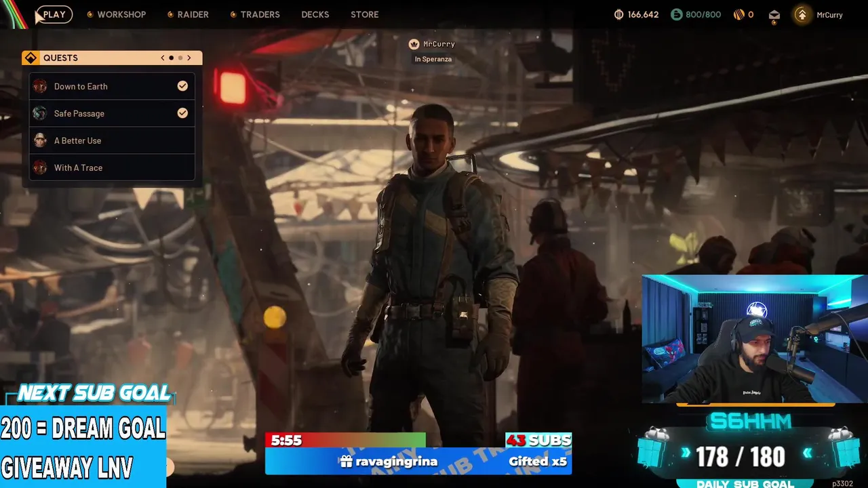Click the 5:55 sub train timer bar

pos(346,441)
